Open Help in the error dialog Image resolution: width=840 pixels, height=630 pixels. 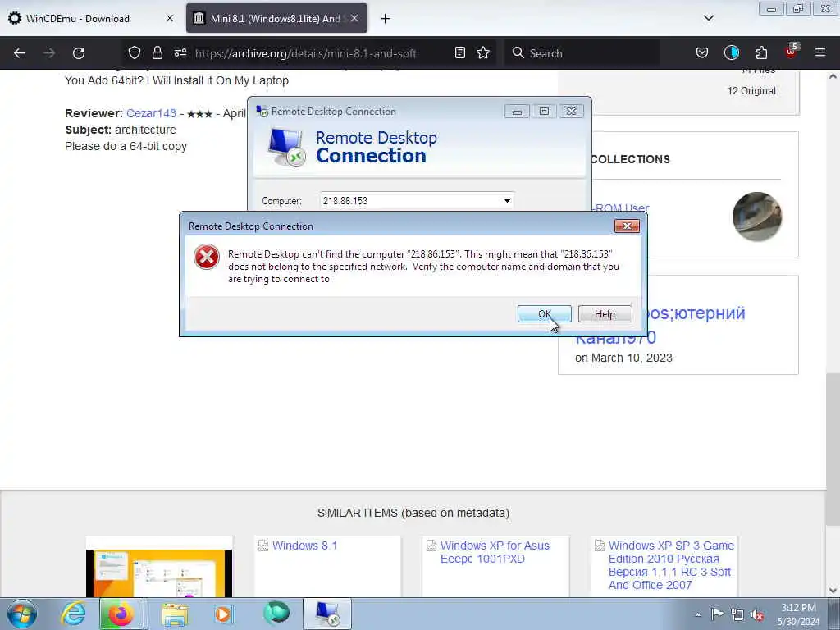(605, 314)
